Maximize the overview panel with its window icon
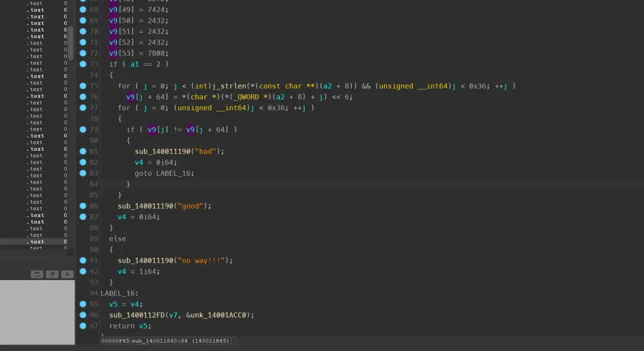644x351 pixels. 36,274
